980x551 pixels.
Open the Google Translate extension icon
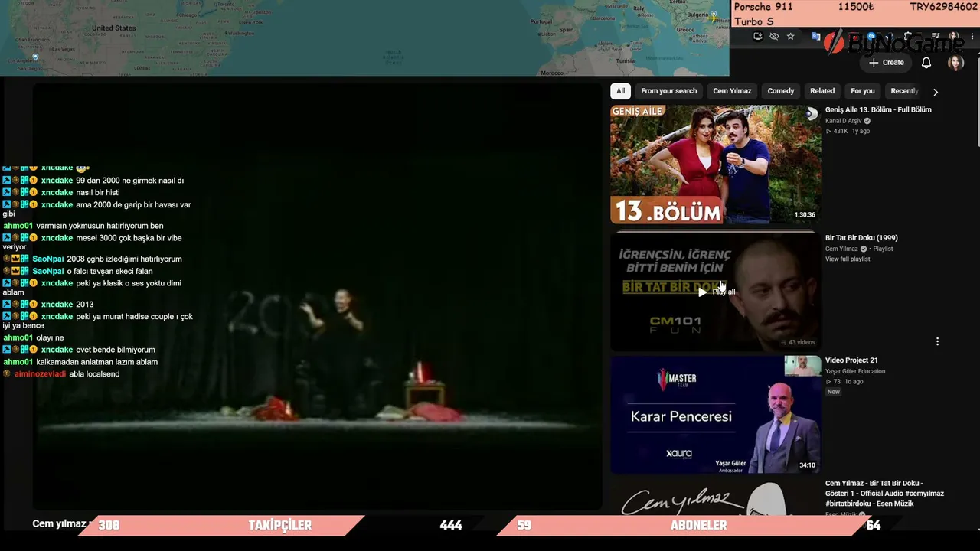click(x=816, y=36)
